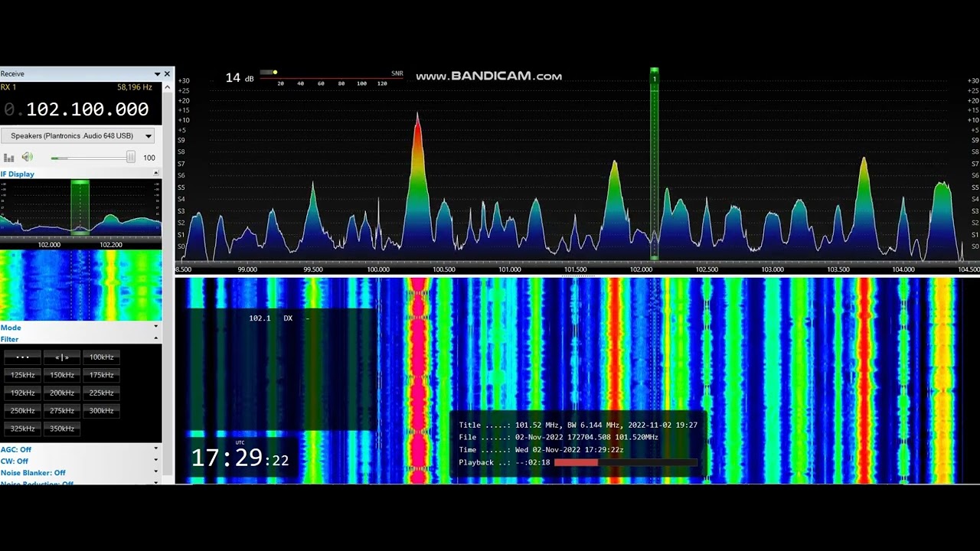Click the SNR meter label
The width and height of the screenshot is (980, 551).
(397, 73)
